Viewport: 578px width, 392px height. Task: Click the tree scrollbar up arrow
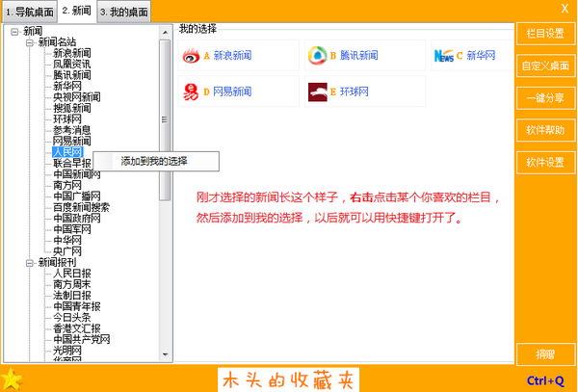165,33
